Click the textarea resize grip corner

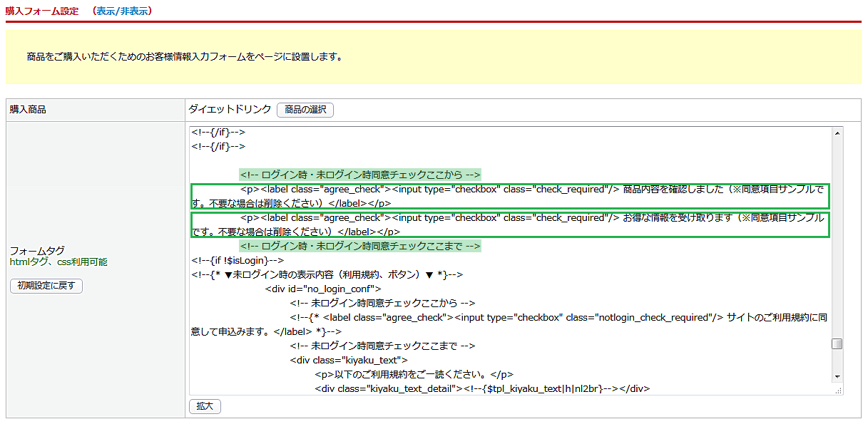tap(838, 390)
